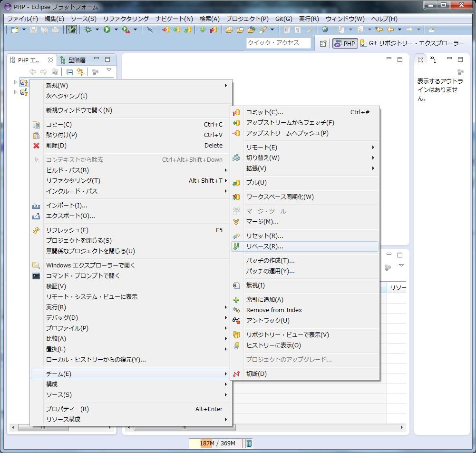Switch to the 型階層 tab

tap(73, 60)
